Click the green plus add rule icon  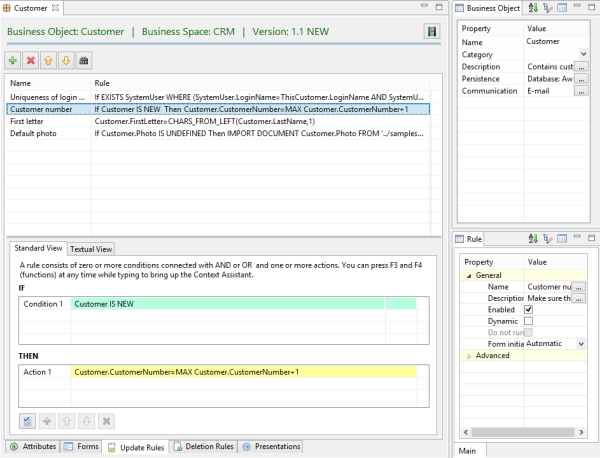[13, 60]
